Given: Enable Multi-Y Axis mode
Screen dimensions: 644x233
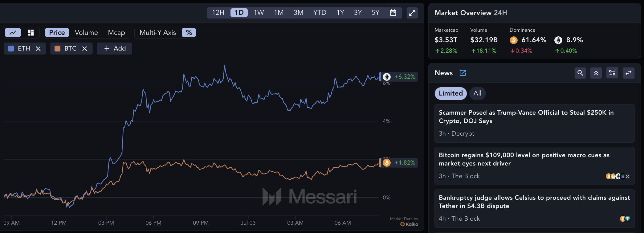Looking at the screenshot, I should click(x=158, y=32).
